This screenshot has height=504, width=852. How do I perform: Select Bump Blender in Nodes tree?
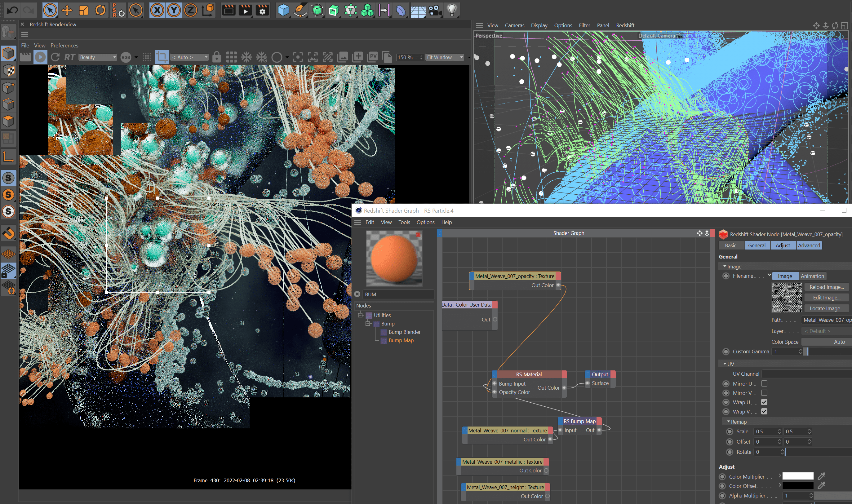click(404, 332)
